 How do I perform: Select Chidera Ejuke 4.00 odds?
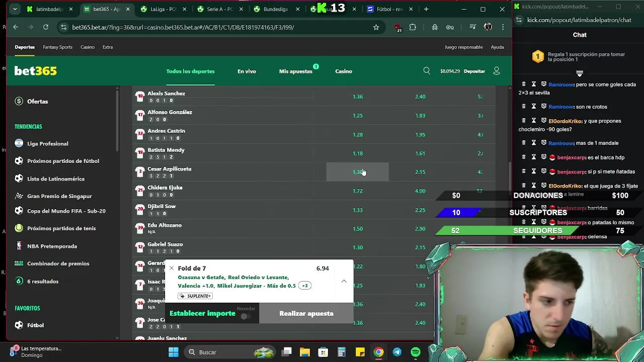[x=420, y=191]
